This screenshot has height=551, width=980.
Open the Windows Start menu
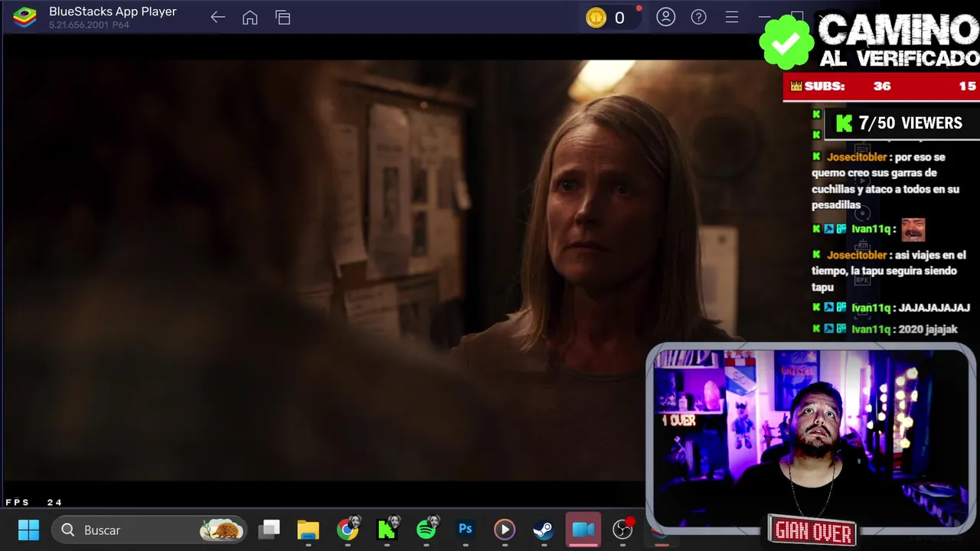[28, 530]
